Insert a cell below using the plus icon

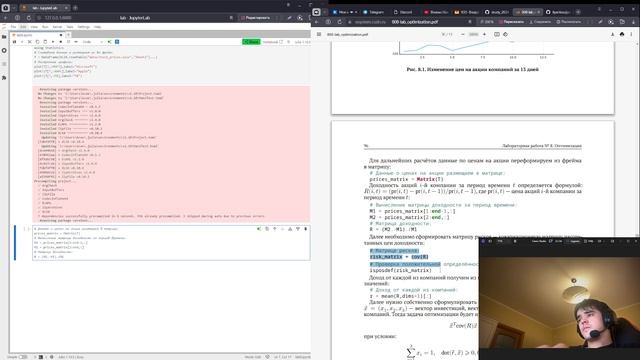pyautogui.click(x=22, y=42)
